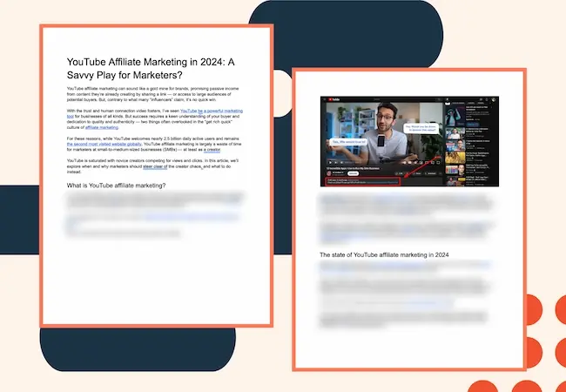Image resolution: width=566 pixels, height=392 pixels.
Task: Click the profile avatar in YouTube header
Action: pos(494,98)
